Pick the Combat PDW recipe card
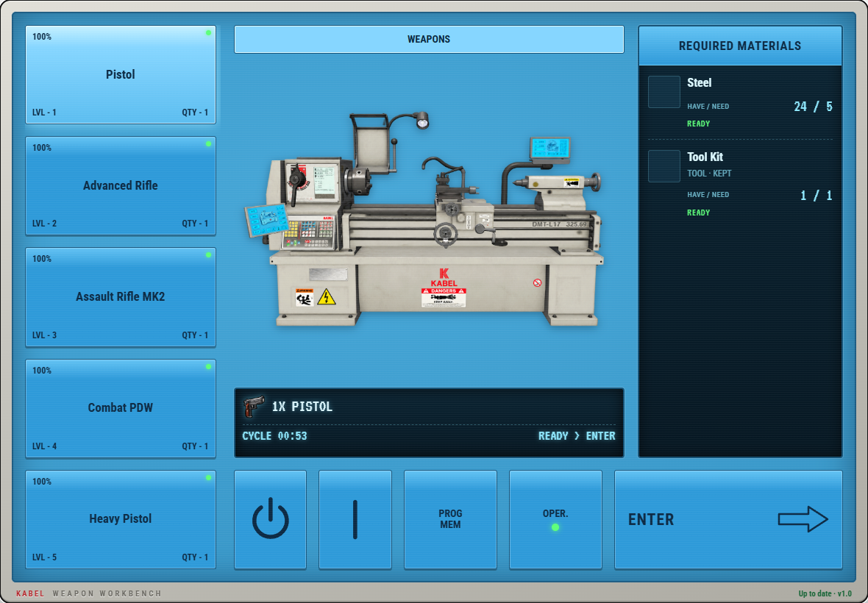This screenshot has width=868, height=603. tap(120, 408)
